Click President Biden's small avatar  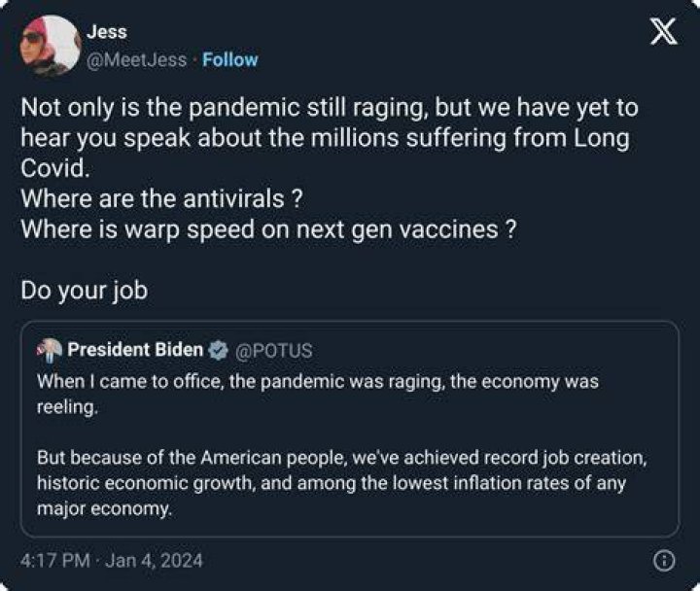pos(50,350)
